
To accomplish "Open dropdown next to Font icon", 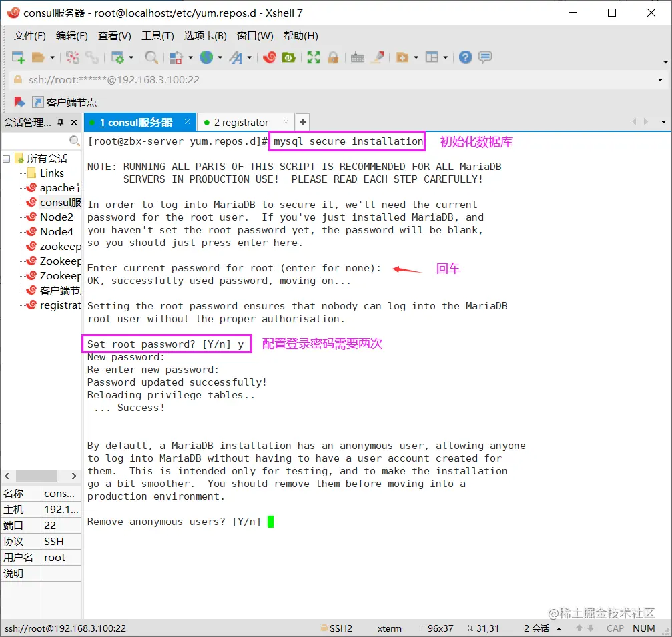I will (249, 57).
